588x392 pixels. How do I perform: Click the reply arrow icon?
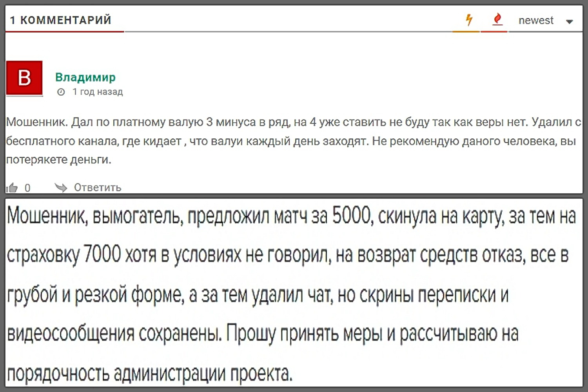61,188
